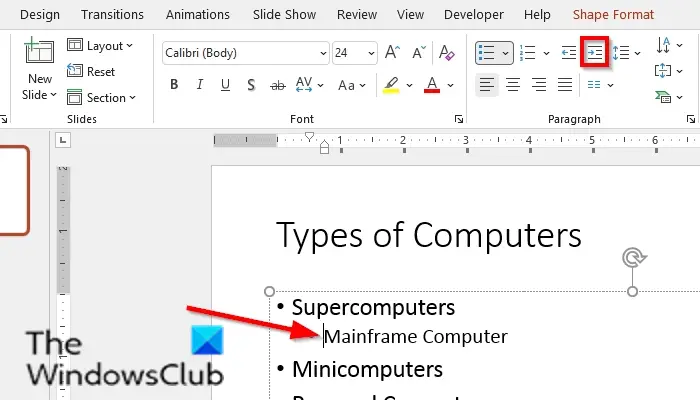
Task: Click Decrease Font Size icon
Action: pos(418,53)
